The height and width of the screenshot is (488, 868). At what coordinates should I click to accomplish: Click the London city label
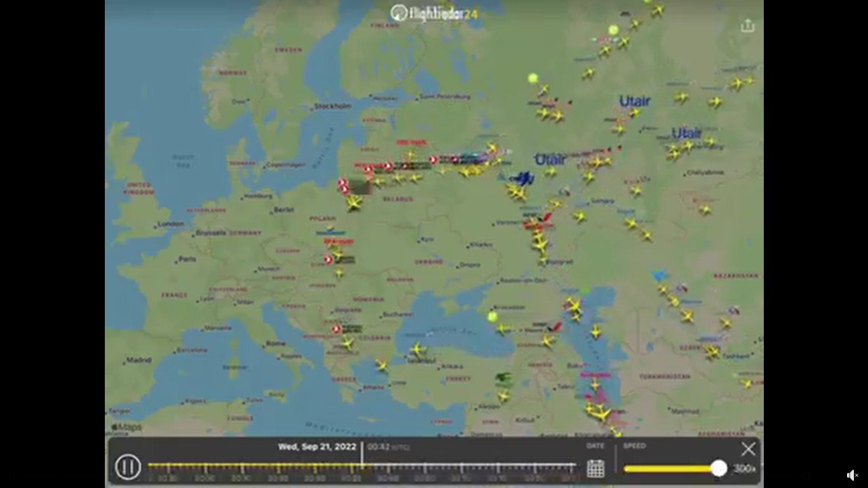coord(170,224)
